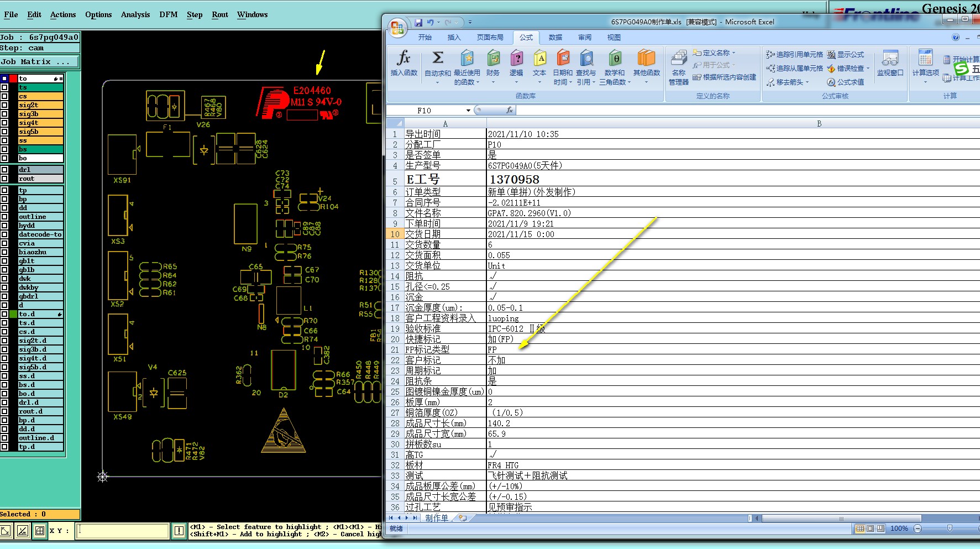Expand the Error Checking dropdown arrow
Viewport: 980px width, 549px height.
click(868, 69)
